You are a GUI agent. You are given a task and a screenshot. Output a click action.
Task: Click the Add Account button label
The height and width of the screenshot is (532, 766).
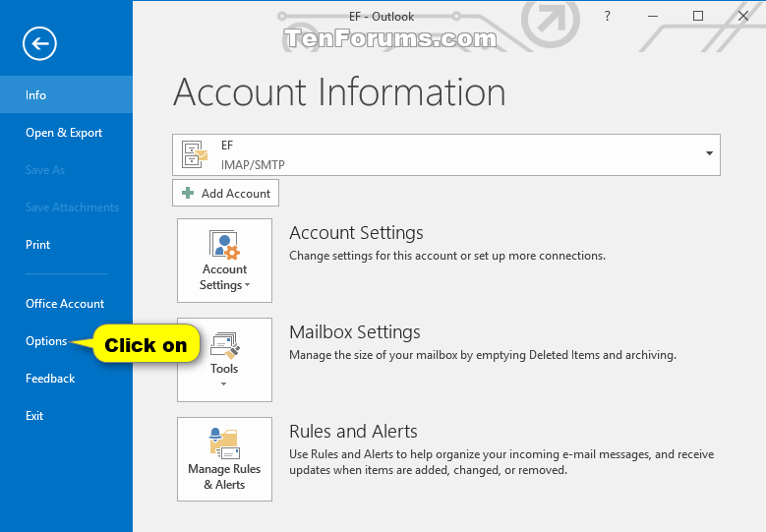(236, 194)
